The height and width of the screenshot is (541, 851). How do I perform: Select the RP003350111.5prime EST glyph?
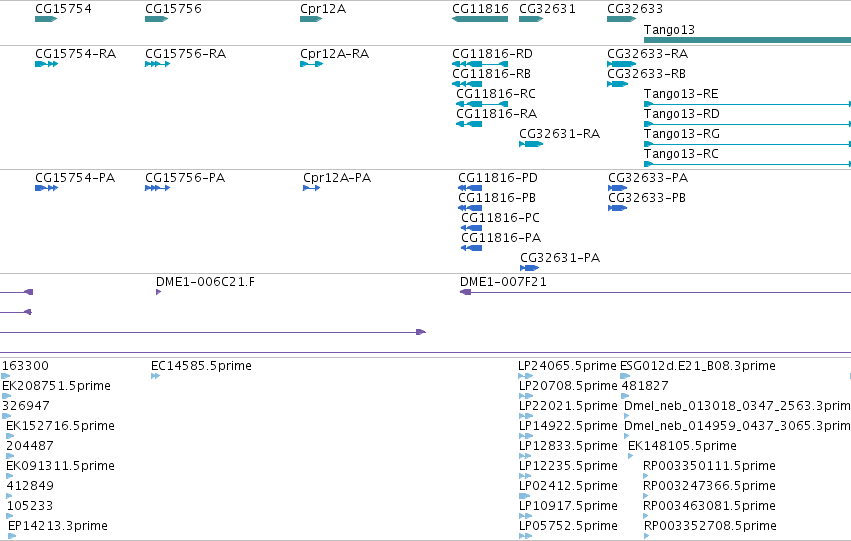[646, 476]
